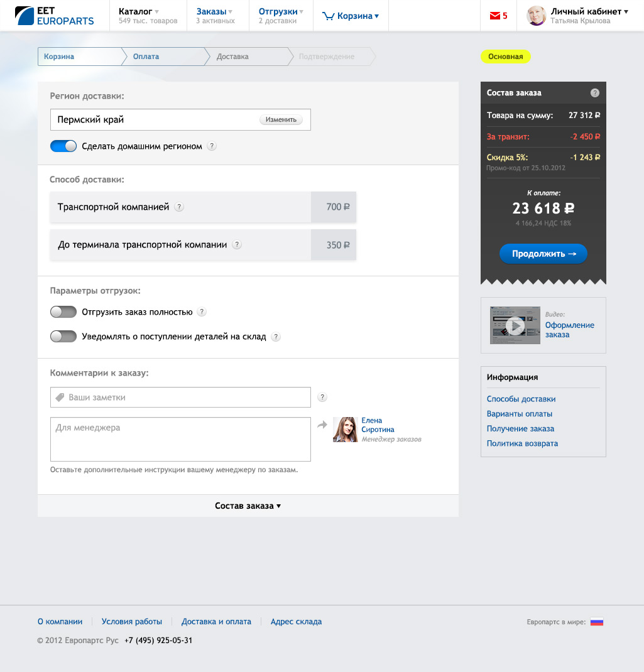Click the Изменить button for the region
This screenshot has height=672, width=644.
click(281, 119)
